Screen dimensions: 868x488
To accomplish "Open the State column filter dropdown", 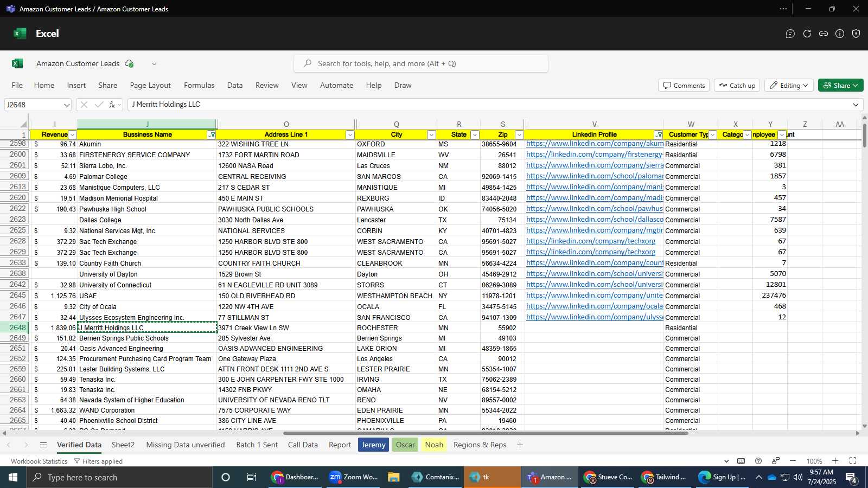I will pyautogui.click(x=475, y=134).
